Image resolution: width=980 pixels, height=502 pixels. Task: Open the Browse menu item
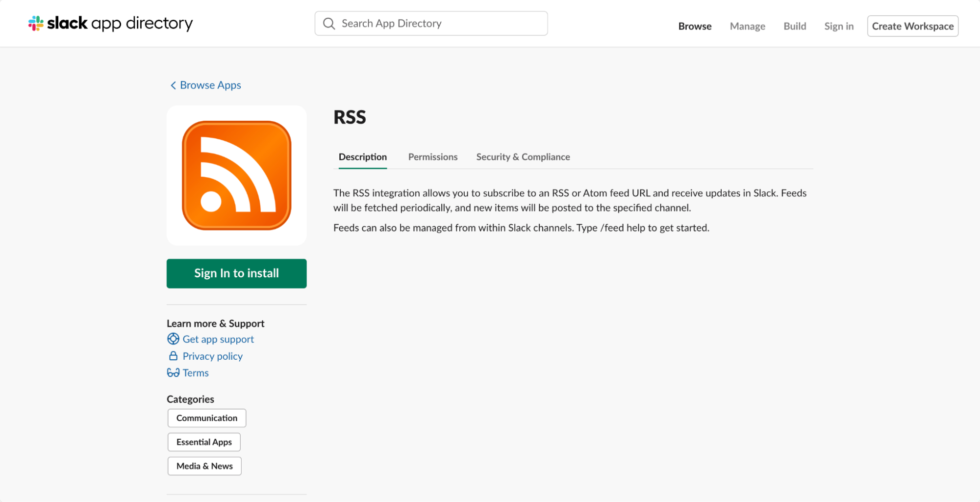point(695,26)
